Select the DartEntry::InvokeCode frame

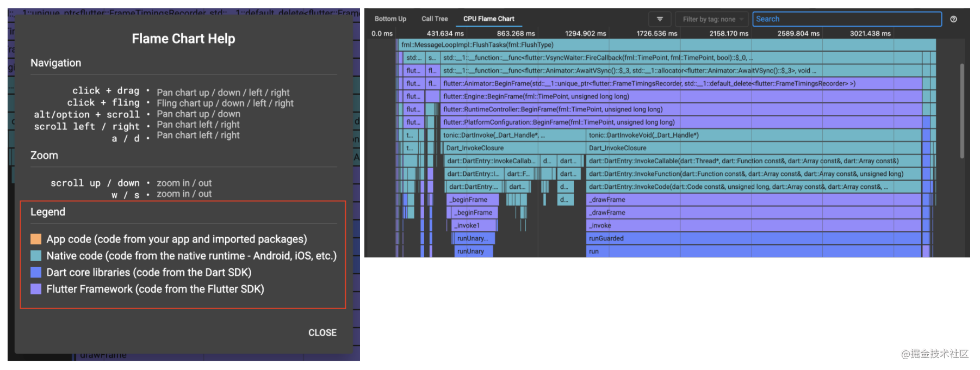tap(754, 187)
